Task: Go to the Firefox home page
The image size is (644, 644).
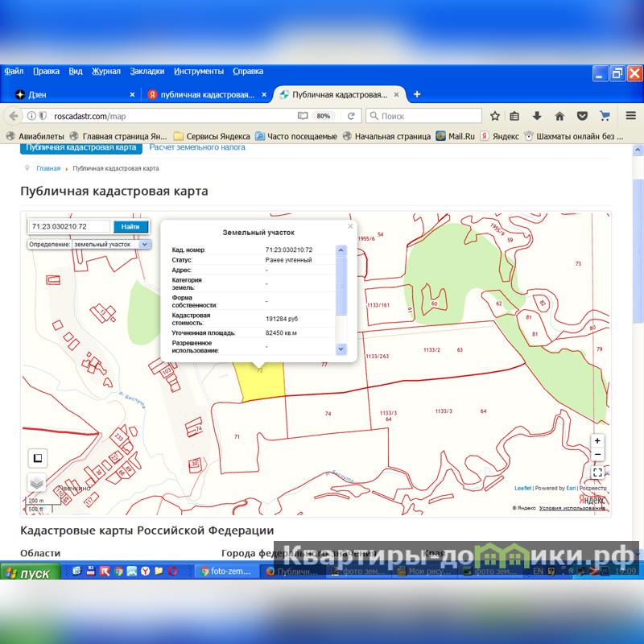Action: (559, 116)
